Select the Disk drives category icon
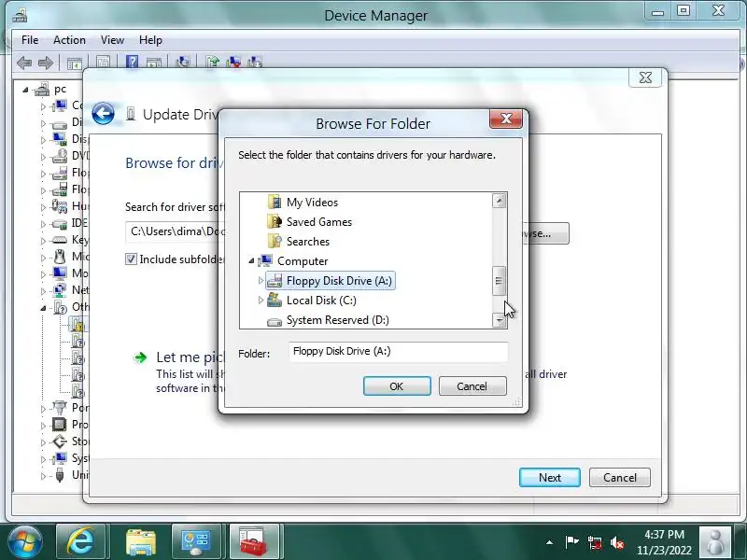This screenshot has width=747, height=560. (59, 123)
